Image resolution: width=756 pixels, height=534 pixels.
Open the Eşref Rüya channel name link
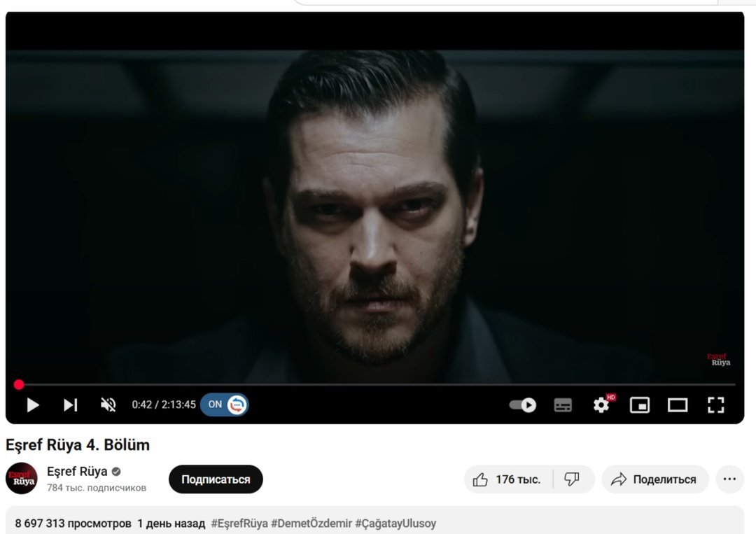[x=77, y=471]
